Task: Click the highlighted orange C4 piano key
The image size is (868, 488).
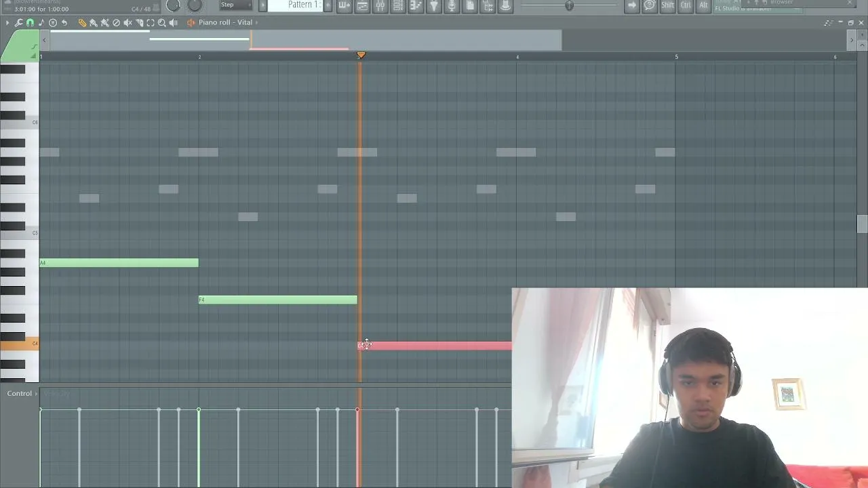Action: point(20,344)
